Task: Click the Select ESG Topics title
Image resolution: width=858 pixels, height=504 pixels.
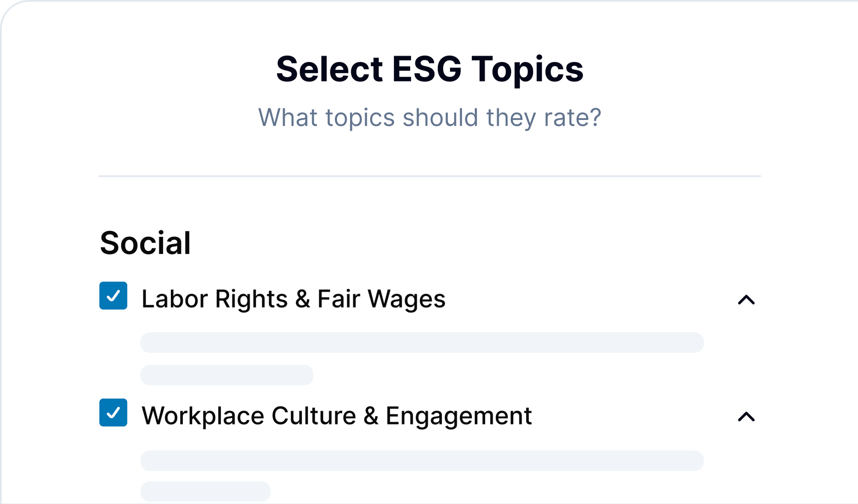Action: pyautogui.click(x=429, y=69)
